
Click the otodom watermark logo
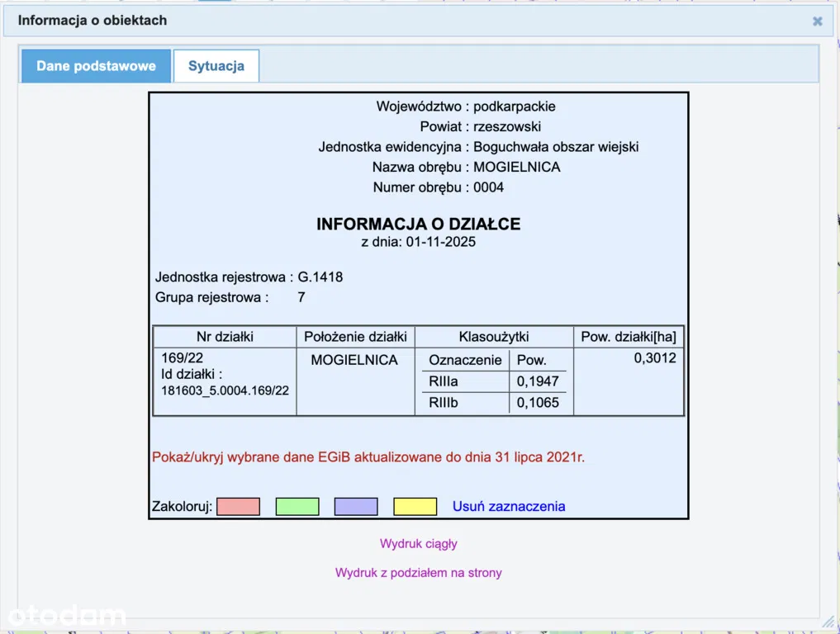[66, 615]
